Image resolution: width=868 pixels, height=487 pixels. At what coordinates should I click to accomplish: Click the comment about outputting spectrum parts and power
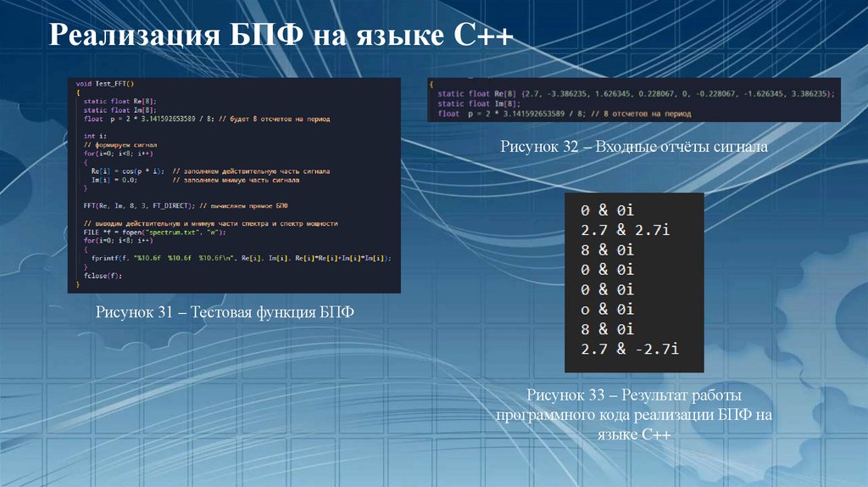tap(210, 223)
